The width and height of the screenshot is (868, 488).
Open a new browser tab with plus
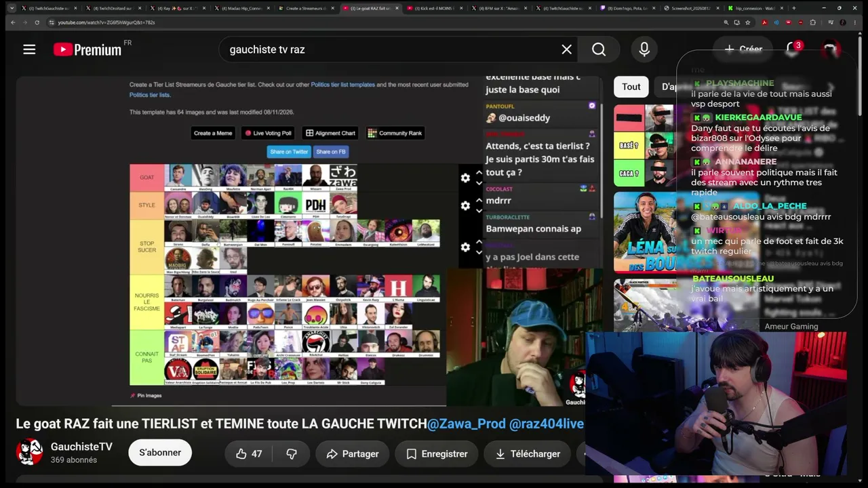793,8
